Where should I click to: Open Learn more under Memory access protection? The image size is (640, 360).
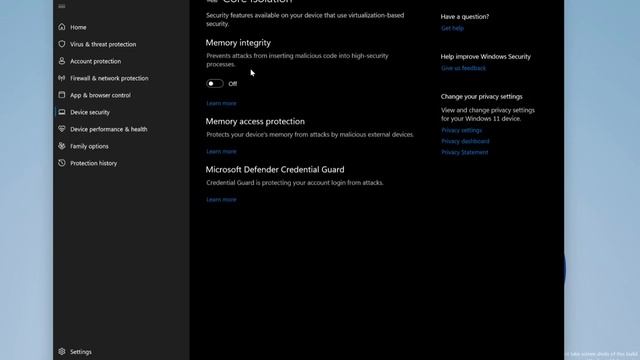pos(221,151)
